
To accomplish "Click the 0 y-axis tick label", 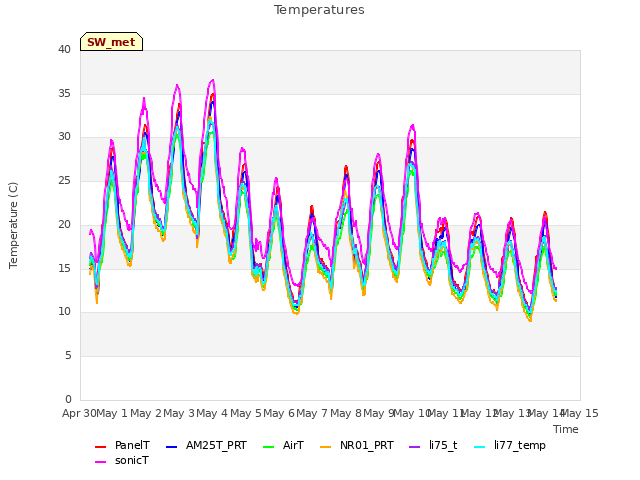I will [68, 399].
